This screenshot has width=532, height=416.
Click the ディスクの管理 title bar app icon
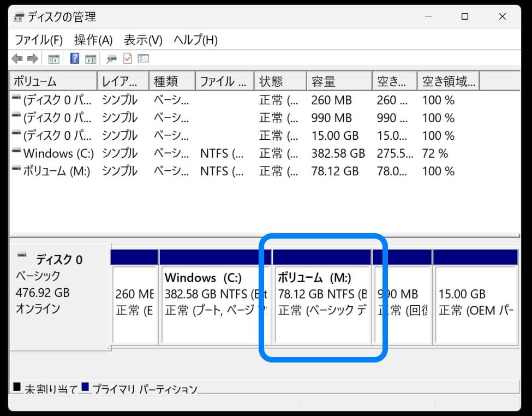[x=19, y=16]
